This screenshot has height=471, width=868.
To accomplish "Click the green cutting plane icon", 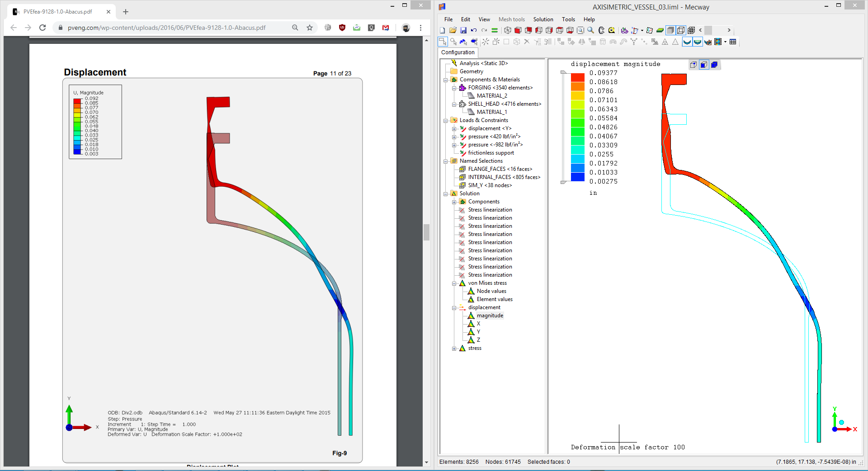I will [660, 30].
